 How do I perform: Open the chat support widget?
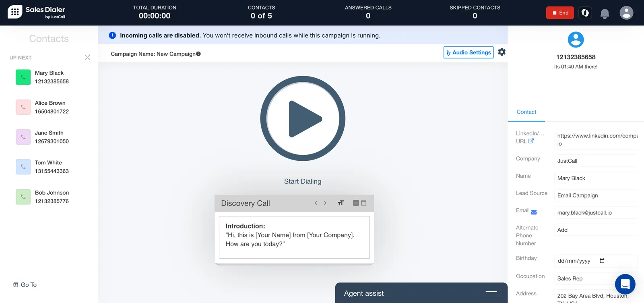pyautogui.click(x=625, y=284)
